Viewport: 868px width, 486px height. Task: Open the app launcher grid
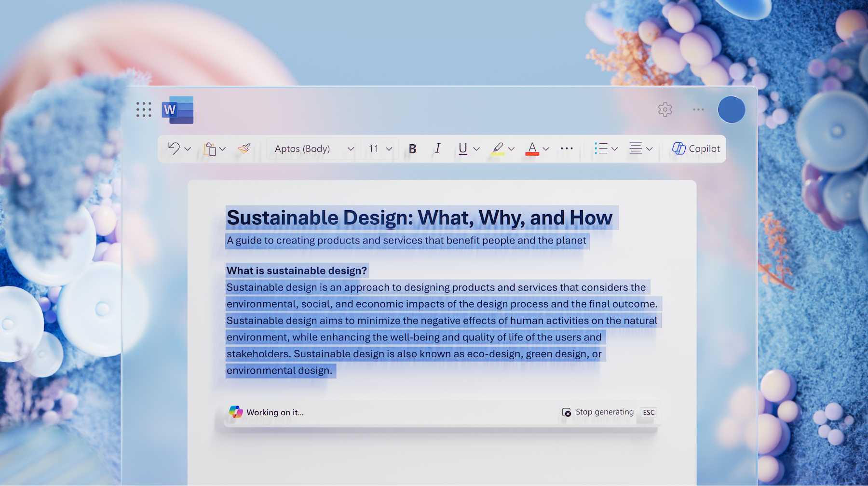[x=144, y=109]
